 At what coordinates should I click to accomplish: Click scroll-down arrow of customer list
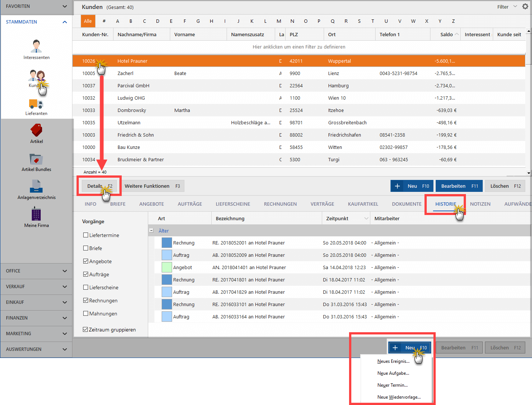529,173
